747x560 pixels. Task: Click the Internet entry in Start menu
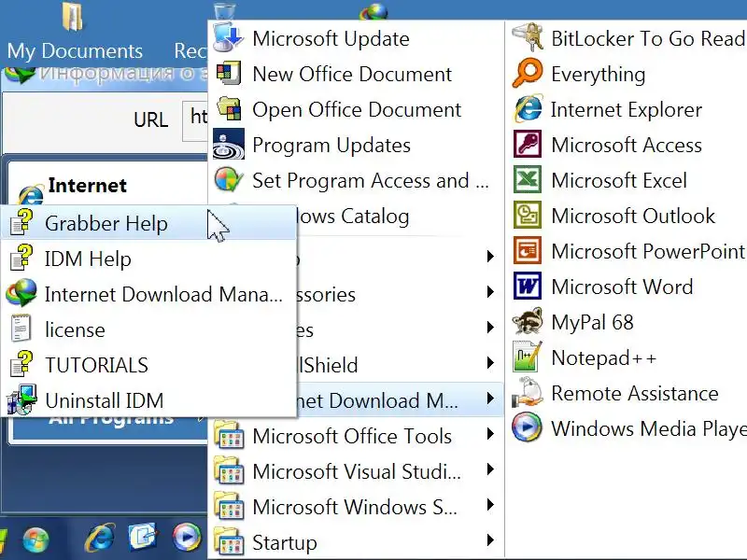[87, 185]
